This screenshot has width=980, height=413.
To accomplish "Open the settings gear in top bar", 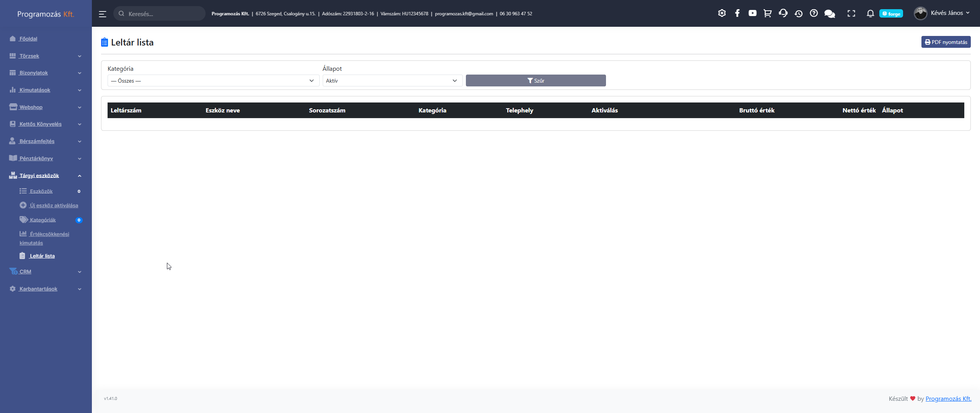I will (722, 13).
